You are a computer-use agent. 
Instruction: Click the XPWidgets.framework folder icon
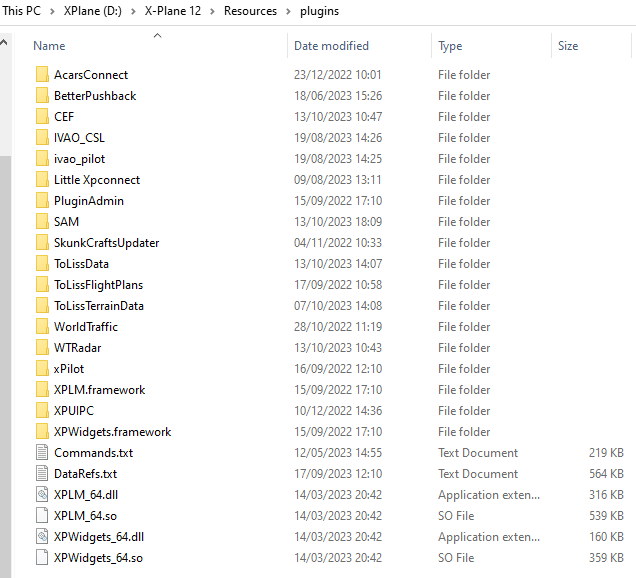[42, 432]
